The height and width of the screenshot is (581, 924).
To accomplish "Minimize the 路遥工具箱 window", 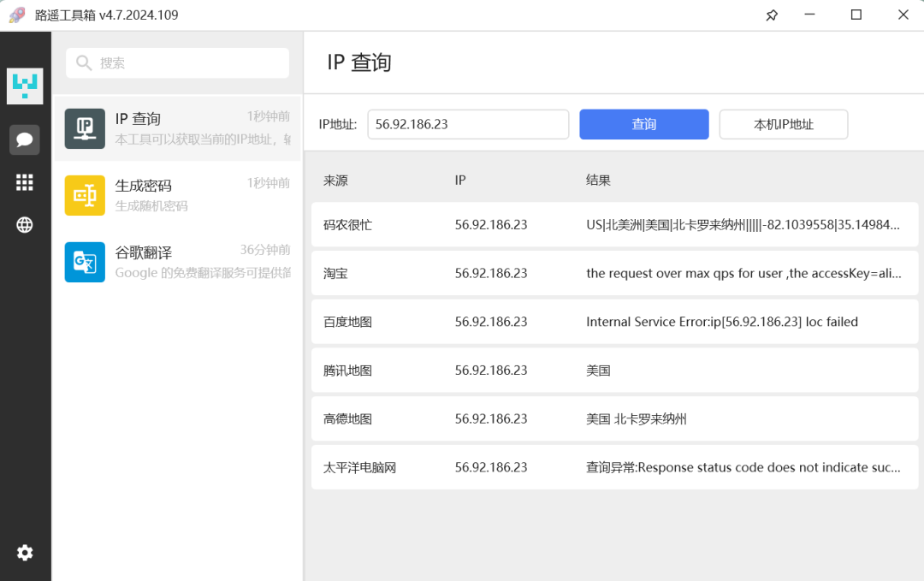I will (809, 15).
